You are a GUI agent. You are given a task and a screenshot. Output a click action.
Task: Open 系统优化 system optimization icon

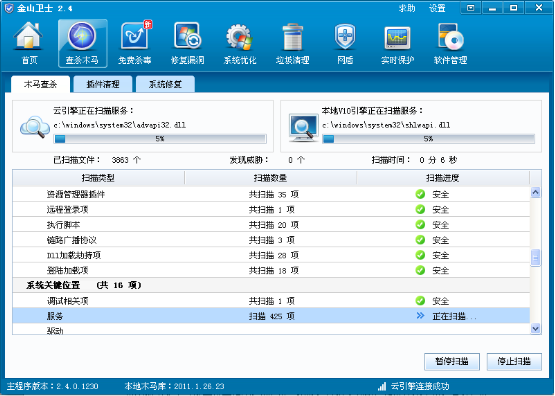(x=240, y=43)
